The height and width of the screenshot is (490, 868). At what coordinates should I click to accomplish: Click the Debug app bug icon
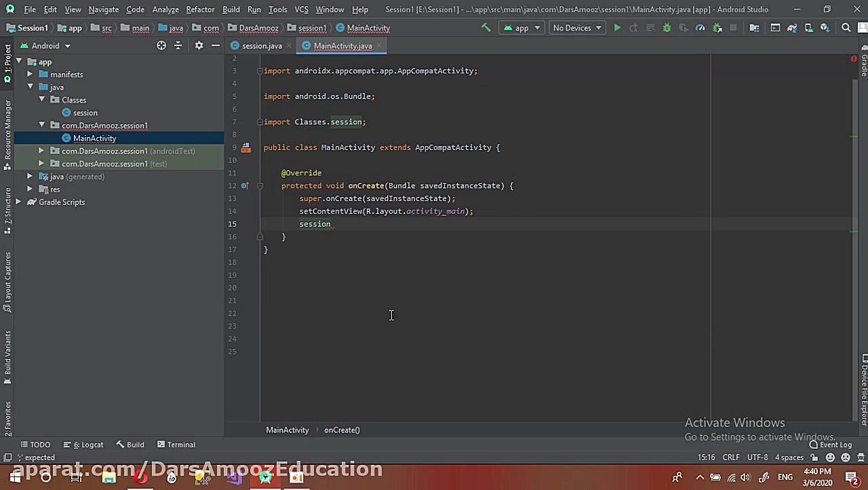pyautogui.click(x=667, y=28)
